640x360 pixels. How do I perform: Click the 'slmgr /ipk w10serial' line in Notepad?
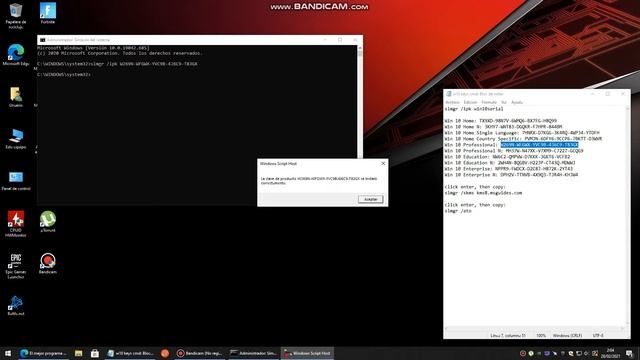pos(474,109)
